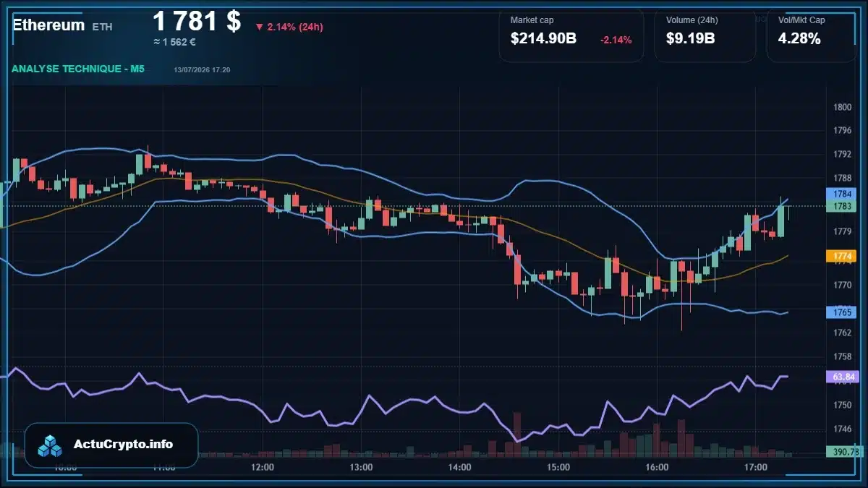Image resolution: width=868 pixels, height=488 pixels.
Task: Click the 17:00 time axis label
Action: click(755, 468)
